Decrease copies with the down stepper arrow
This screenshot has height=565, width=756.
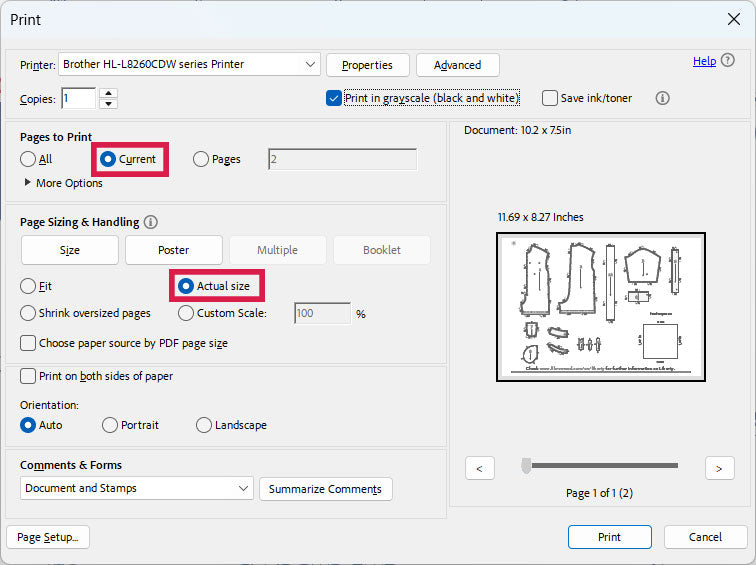109,103
